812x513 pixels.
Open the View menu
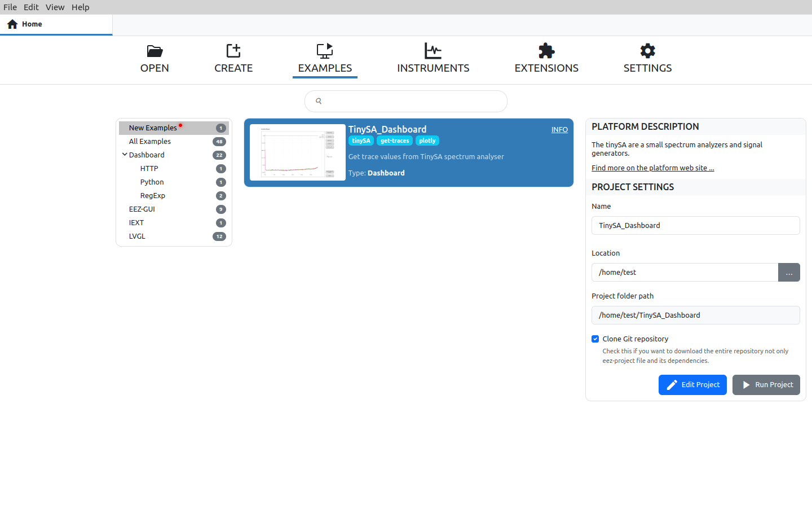(55, 7)
